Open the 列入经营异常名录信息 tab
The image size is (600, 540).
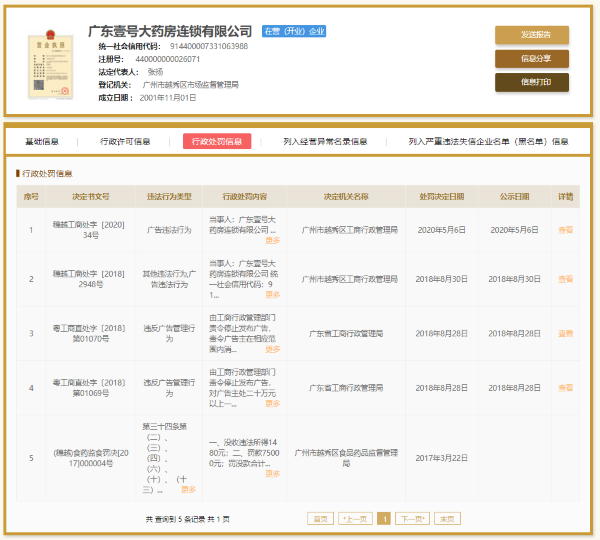tap(325, 142)
